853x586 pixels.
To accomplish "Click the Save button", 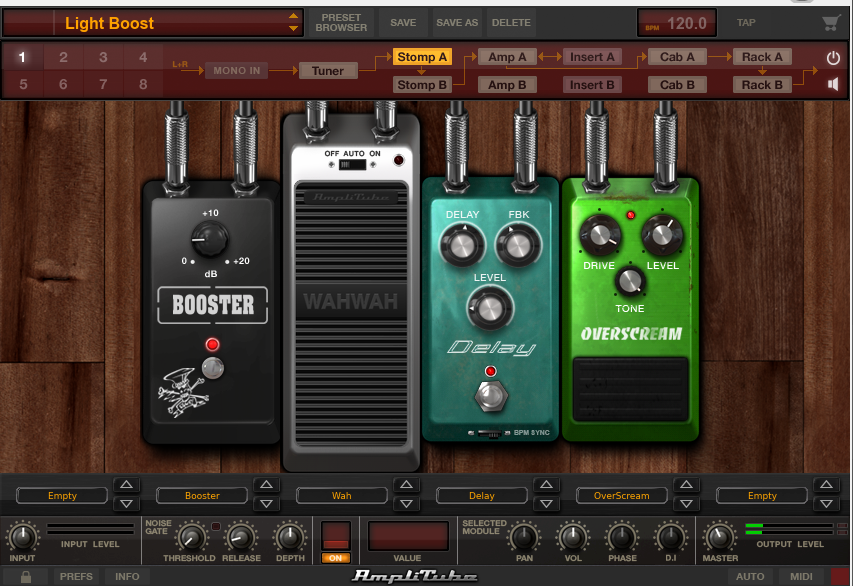I will (403, 23).
